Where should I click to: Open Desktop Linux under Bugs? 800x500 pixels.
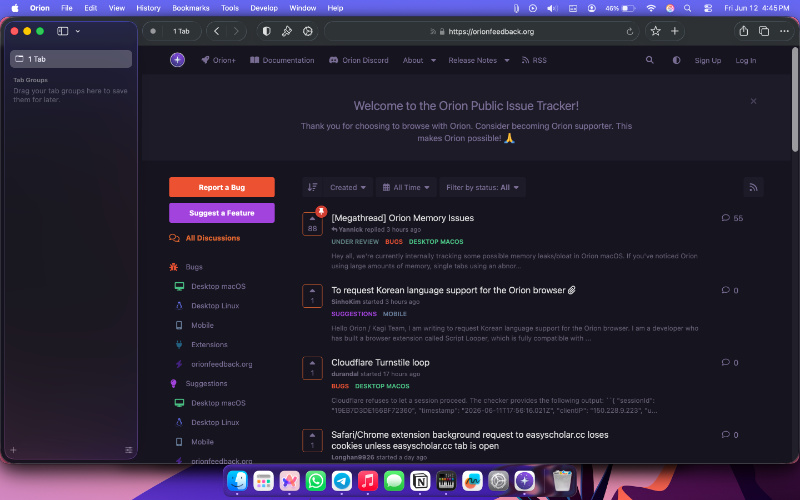click(x=207, y=306)
